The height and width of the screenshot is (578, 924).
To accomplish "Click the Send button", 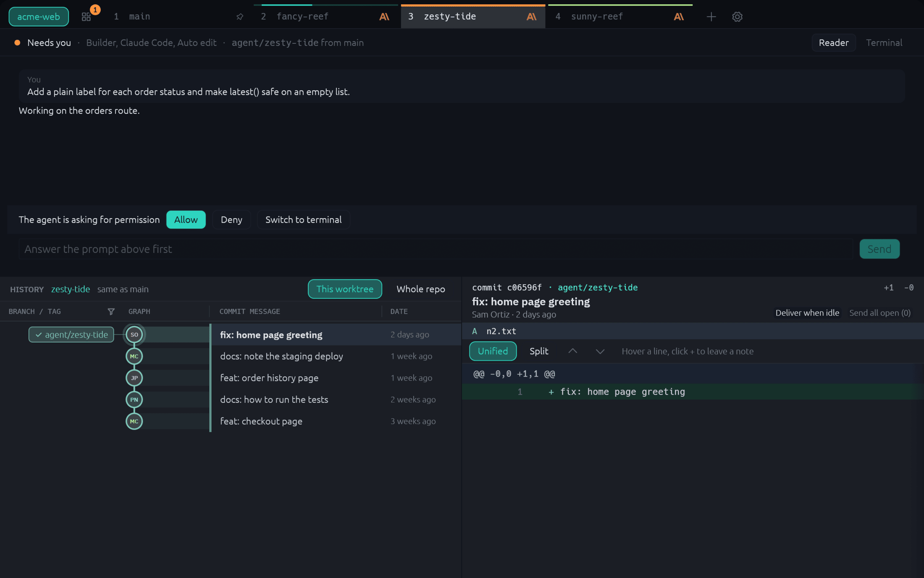I will point(879,249).
